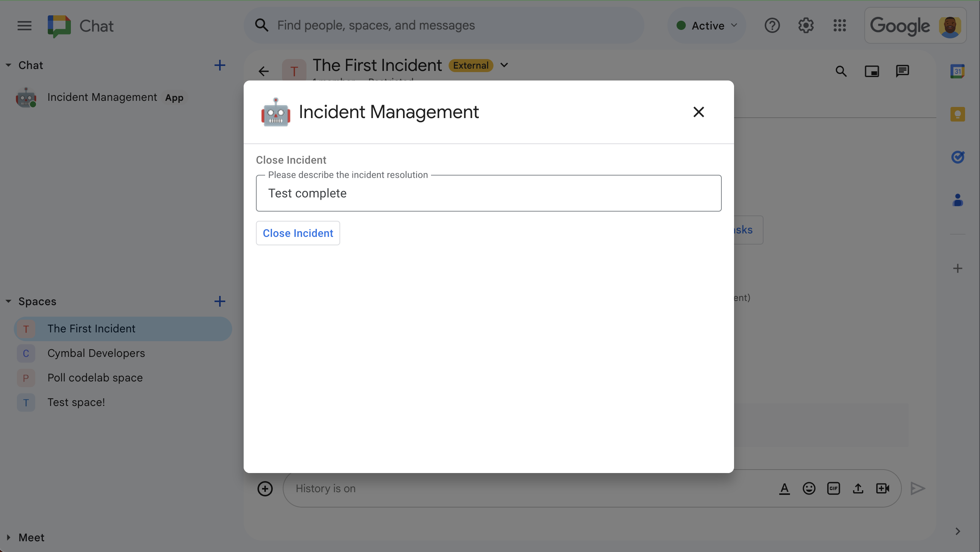Viewport: 980px width, 552px height.
Task: Click the search icon in chat header
Action: (841, 71)
